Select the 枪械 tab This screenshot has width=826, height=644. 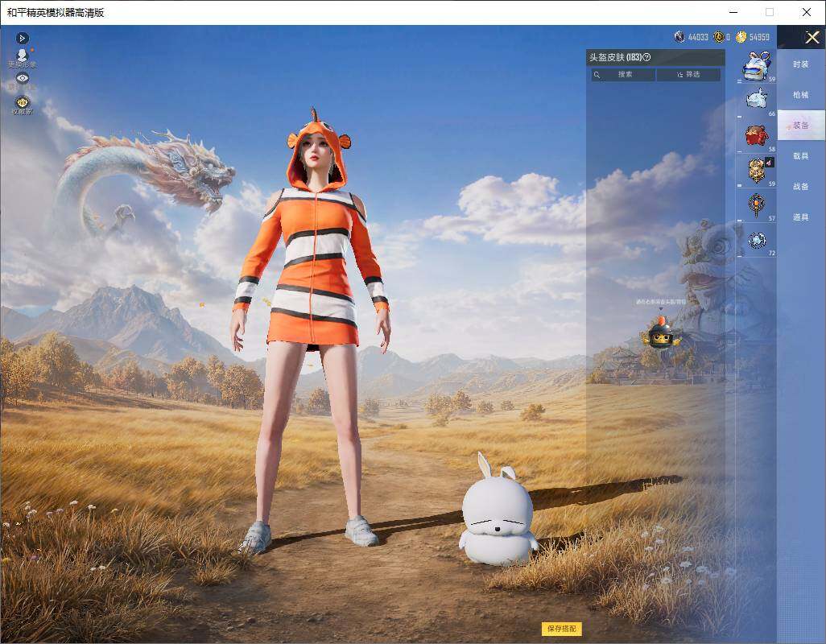tap(801, 95)
